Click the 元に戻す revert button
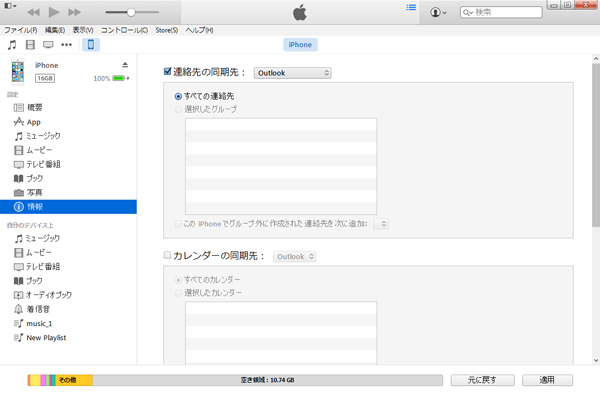Viewport: 600px width, 395px height. (483, 380)
